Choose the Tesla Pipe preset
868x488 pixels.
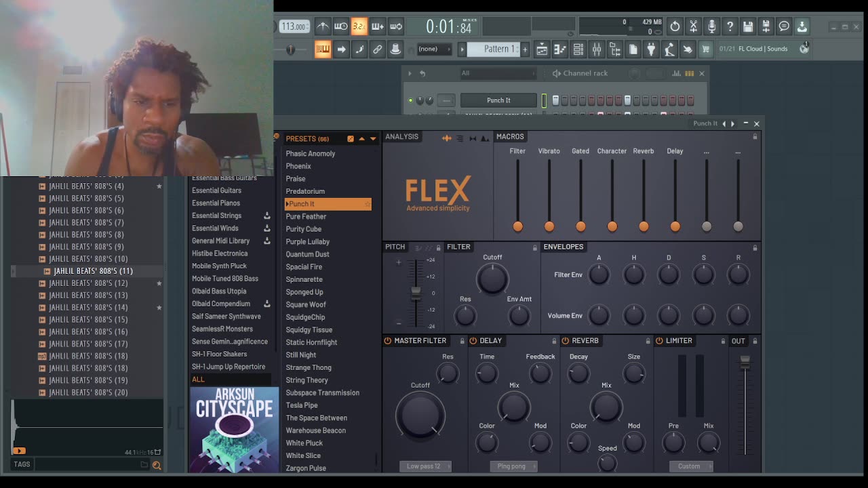tap(302, 405)
